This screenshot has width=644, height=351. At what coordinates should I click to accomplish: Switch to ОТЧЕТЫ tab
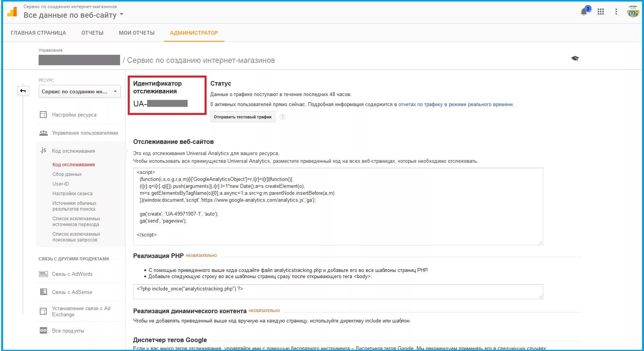(92, 33)
